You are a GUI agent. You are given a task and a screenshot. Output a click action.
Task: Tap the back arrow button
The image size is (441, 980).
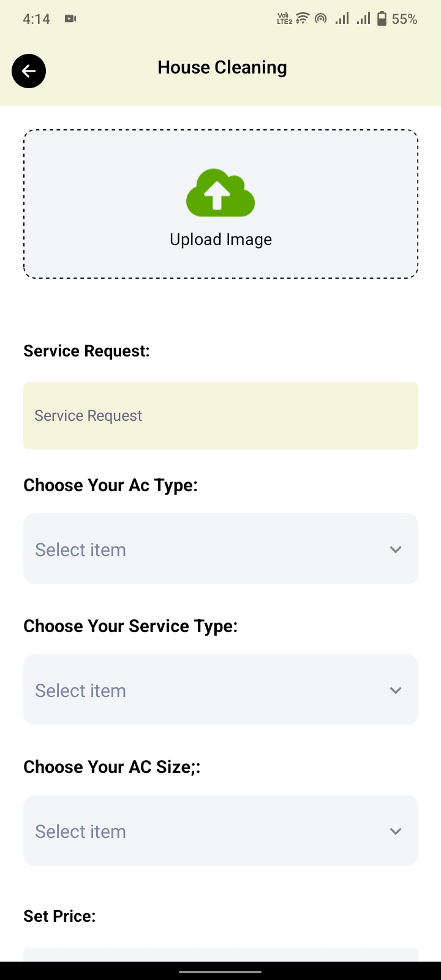[29, 71]
